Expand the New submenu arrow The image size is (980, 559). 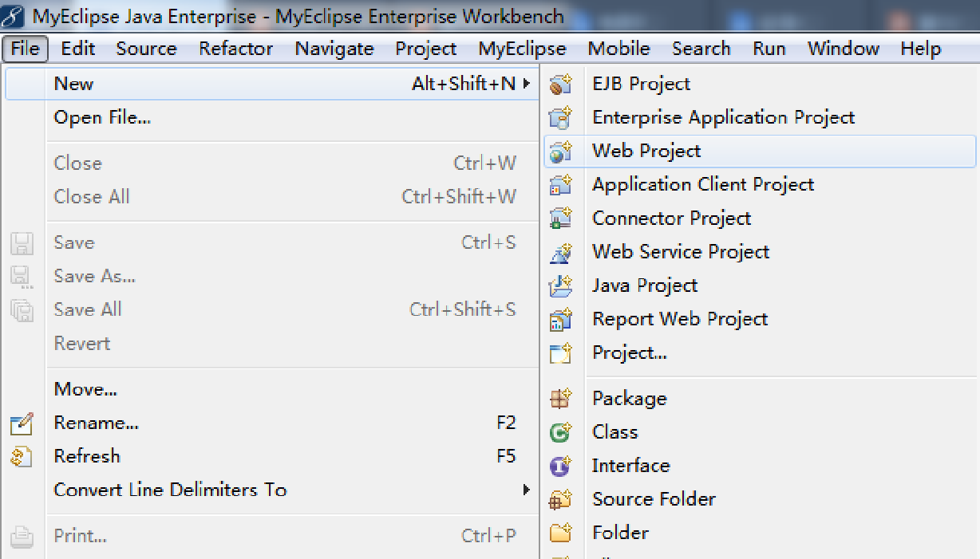click(527, 84)
